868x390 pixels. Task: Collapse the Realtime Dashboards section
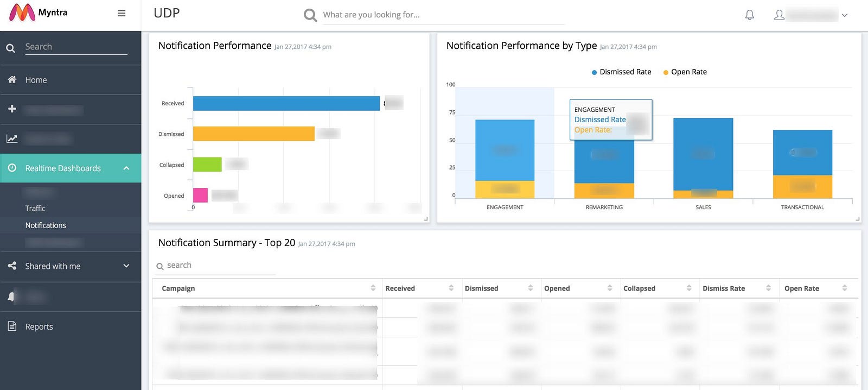(x=126, y=168)
